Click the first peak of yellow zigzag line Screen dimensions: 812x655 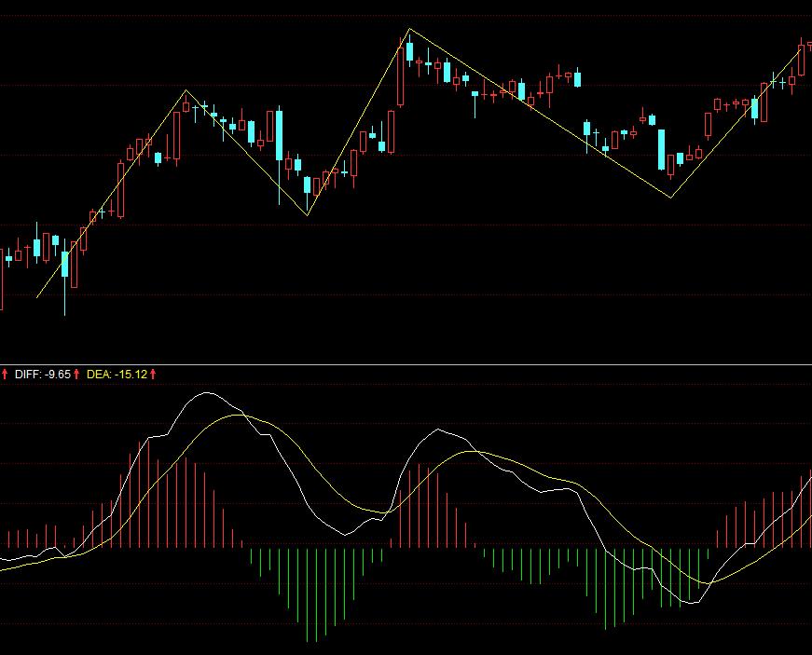(x=186, y=90)
